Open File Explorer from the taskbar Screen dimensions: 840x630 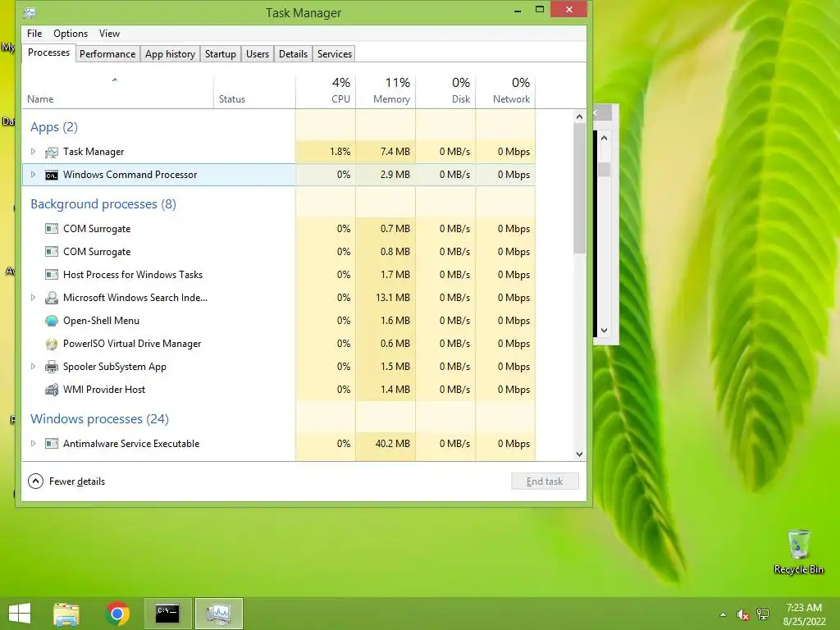click(x=66, y=614)
